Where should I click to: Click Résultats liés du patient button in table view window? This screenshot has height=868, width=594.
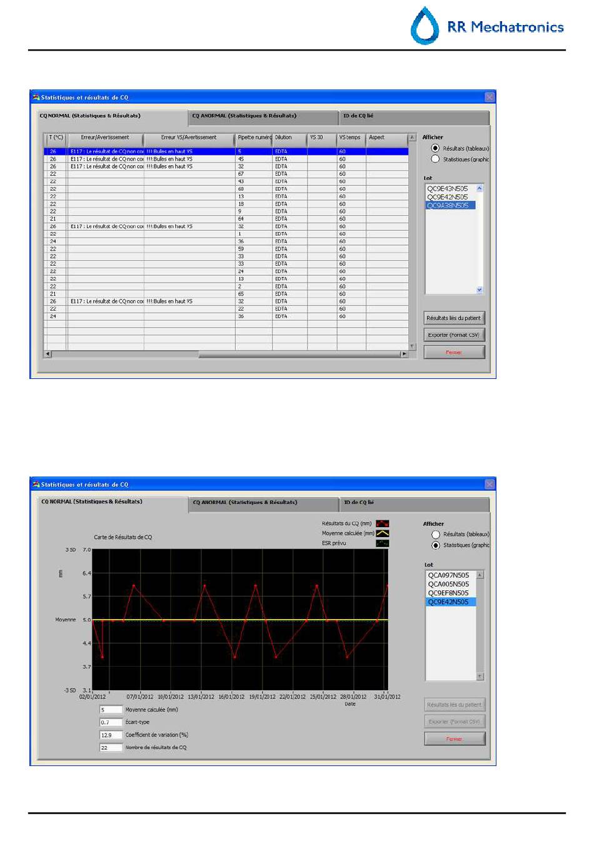tap(454, 318)
